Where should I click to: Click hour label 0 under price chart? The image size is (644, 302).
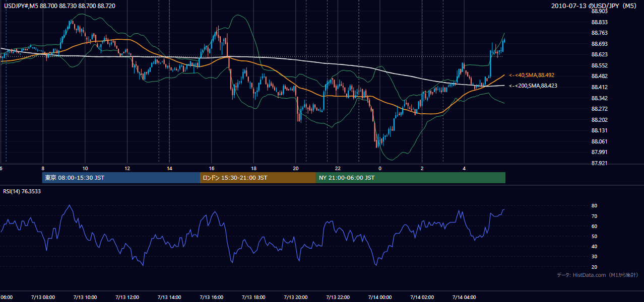pyautogui.click(x=380, y=168)
